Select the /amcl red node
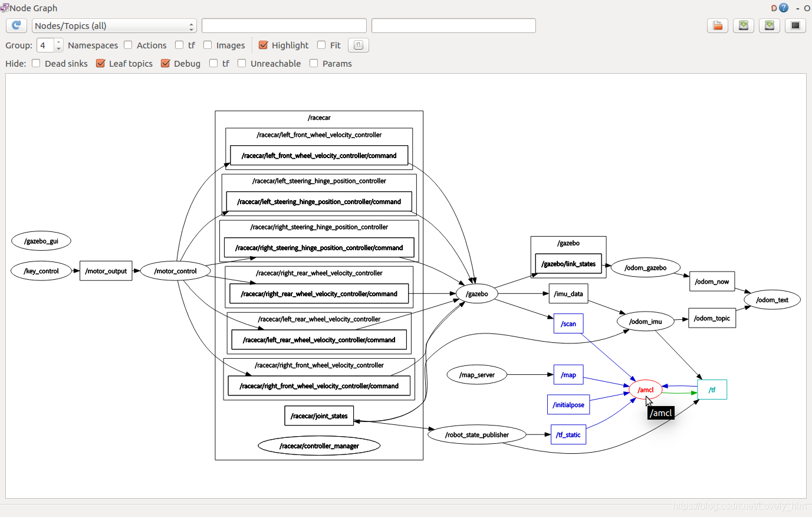The width and height of the screenshot is (812, 517). 646,390
